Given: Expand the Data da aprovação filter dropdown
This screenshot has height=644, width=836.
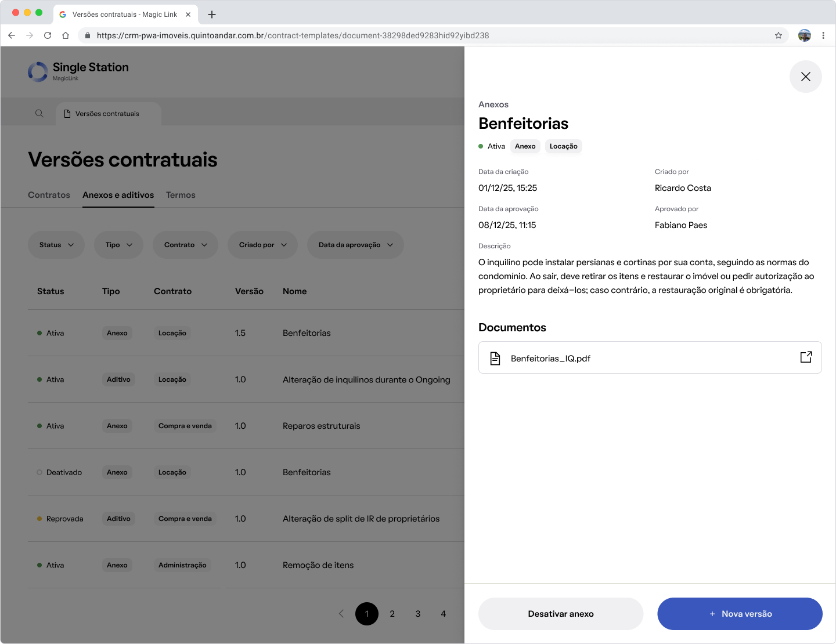Looking at the screenshot, I should click(355, 245).
